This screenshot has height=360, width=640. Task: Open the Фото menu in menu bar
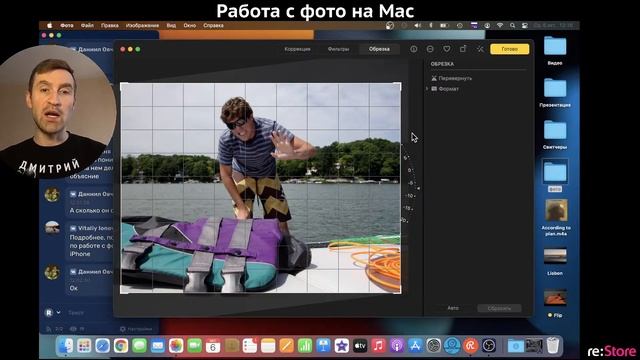(67, 25)
